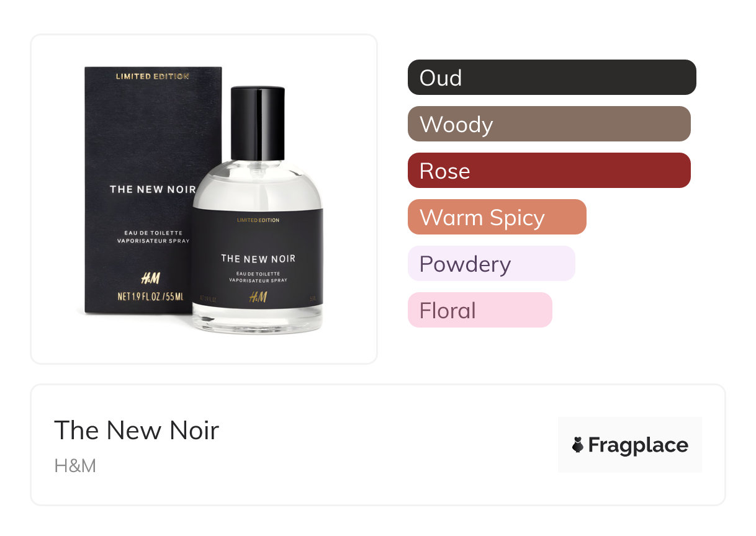Click the Powdery accord bar
This screenshot has height=536, width=756.
pos(492,264)
